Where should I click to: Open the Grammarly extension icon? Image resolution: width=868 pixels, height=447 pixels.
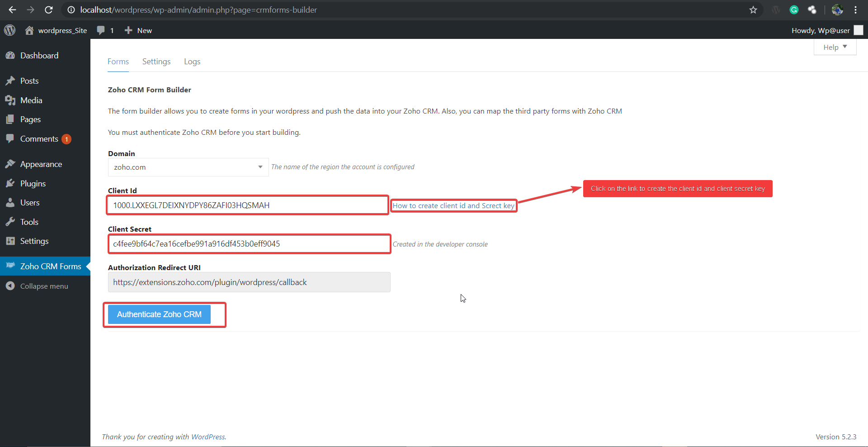(794, 10)
